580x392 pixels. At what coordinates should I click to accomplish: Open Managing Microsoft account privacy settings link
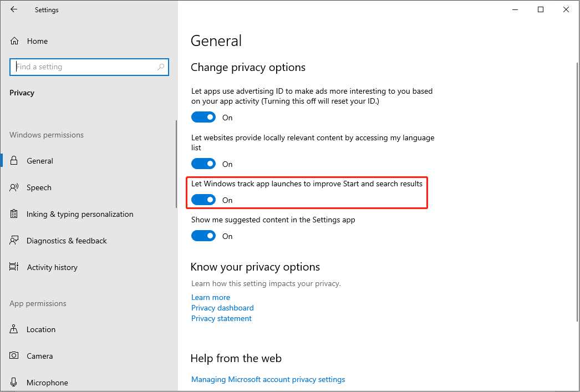[268, 379]
